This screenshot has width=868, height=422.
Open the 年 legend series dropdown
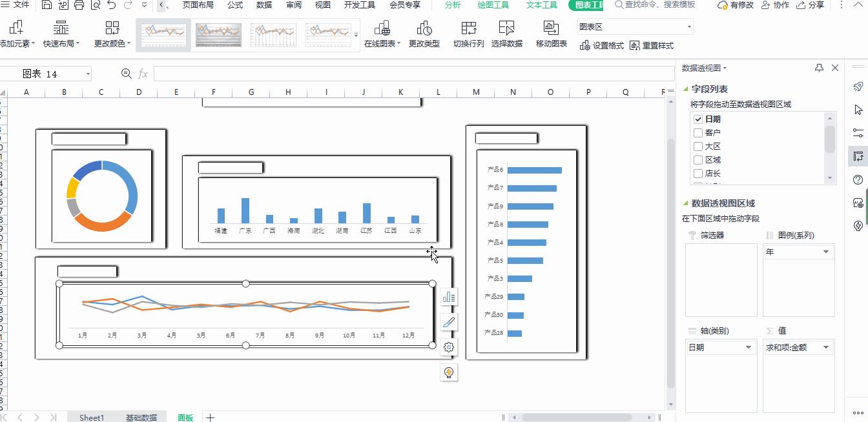[826, 252]
